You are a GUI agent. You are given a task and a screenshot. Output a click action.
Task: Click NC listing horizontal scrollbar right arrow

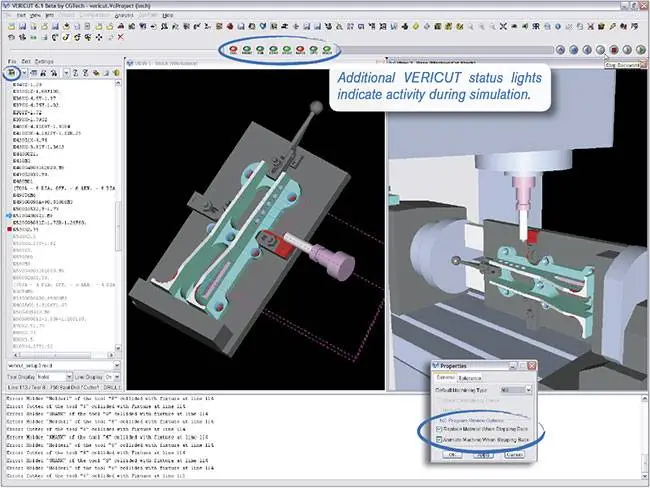point(111,355)
